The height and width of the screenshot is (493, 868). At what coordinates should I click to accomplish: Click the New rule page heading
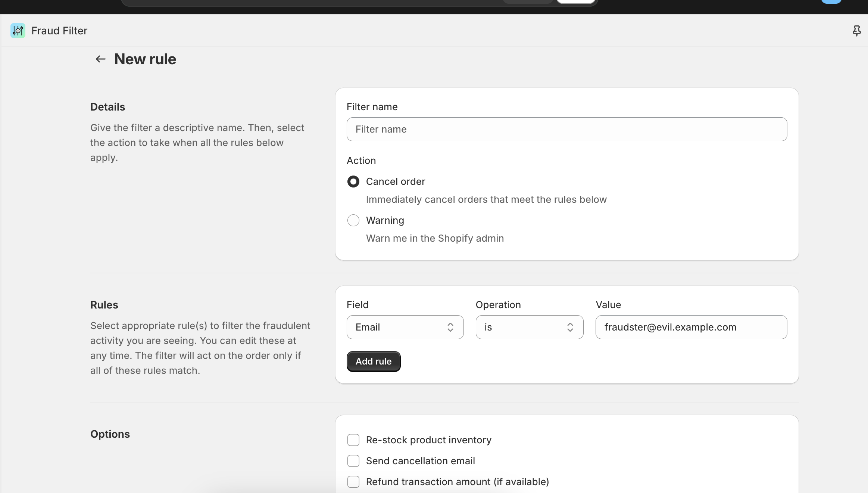(145, 59)
